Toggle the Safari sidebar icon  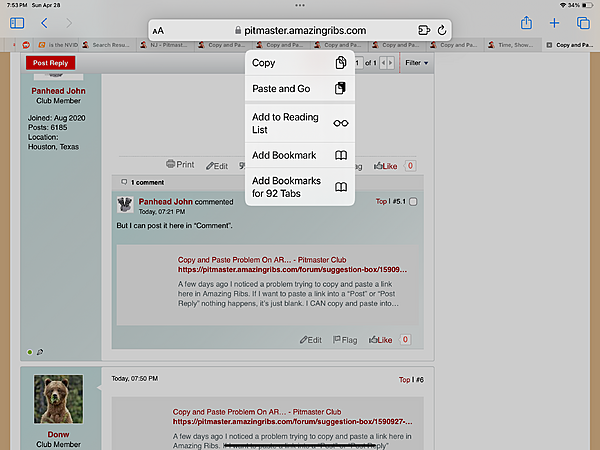pyautogui.click(x=17, y=23)
